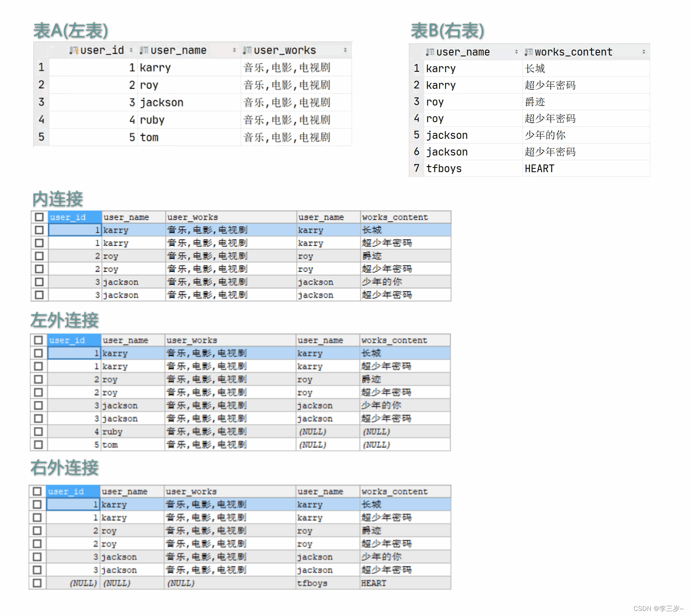
Task: Click the "tom" cell in Table A
Action: 189,138
